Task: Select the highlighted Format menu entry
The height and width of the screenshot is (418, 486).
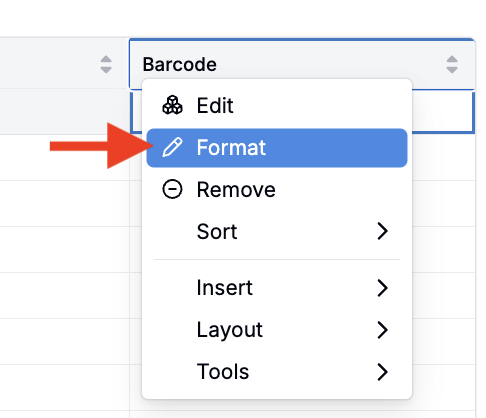Action: [x=277, y=148]
